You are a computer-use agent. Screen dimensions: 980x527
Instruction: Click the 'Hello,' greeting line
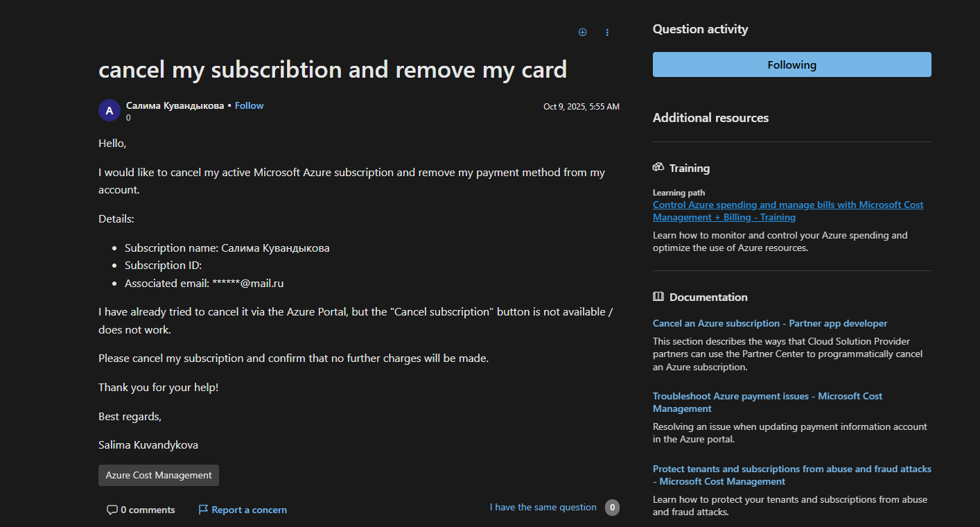click(x=112, y=144)
